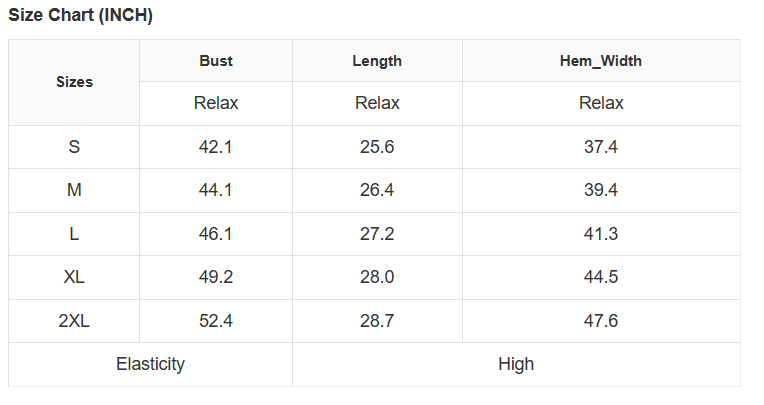Click the Hem_Width column header
Screen dimensions: 764x405
pos(601,61)
